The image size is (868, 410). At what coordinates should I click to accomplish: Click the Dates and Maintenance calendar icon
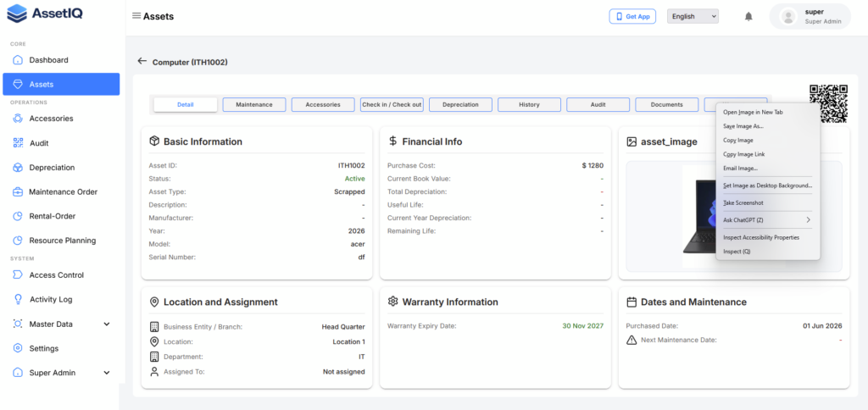pos(631,302)
